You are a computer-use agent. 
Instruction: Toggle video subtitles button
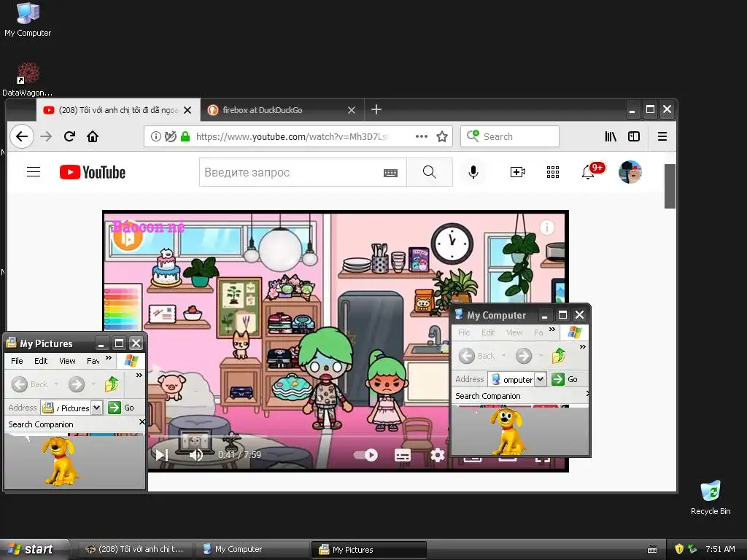[403, 455]
